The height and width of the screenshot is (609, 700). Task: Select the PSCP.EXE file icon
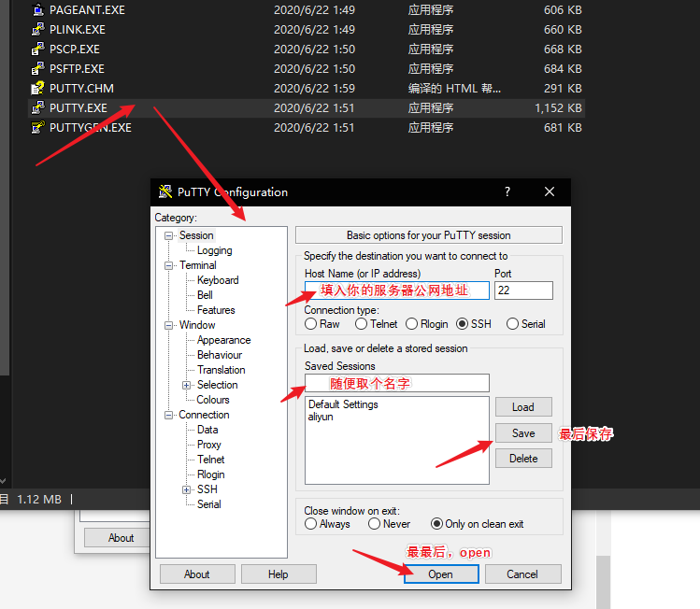pyautogui.click(x=38, y=50)
